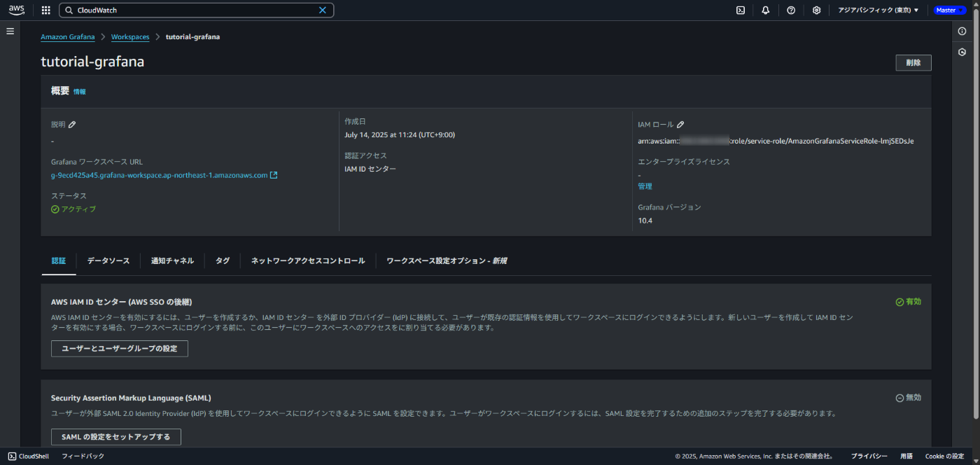Click the AWS IAM ID センター section heading
980x465 pixels.
pyautogui.click(x=121, y=302)
